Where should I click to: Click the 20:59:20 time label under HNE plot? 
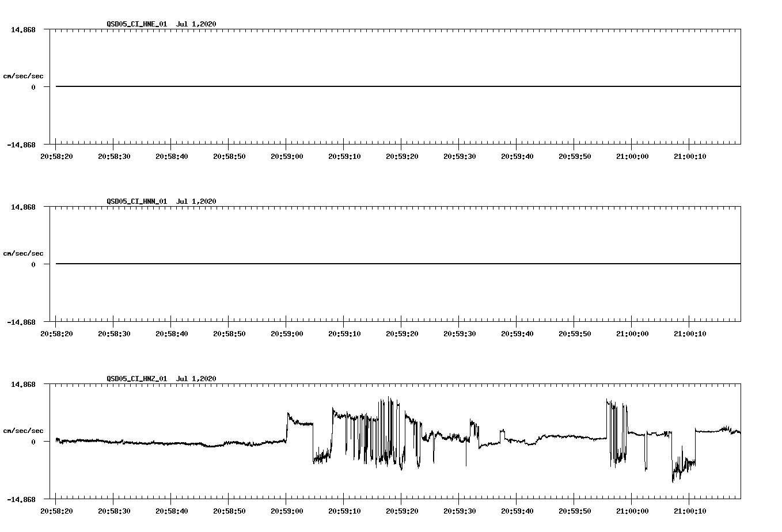(402, 156)
